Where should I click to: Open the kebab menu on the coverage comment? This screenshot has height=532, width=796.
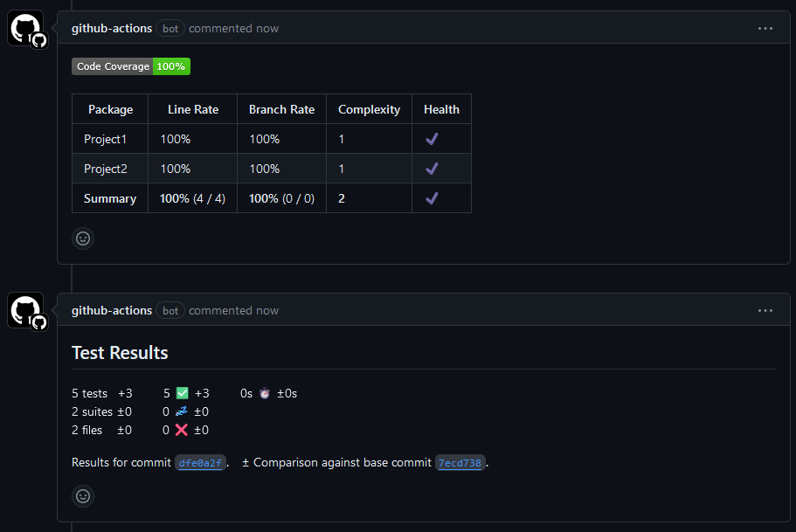tap(765, 28)
